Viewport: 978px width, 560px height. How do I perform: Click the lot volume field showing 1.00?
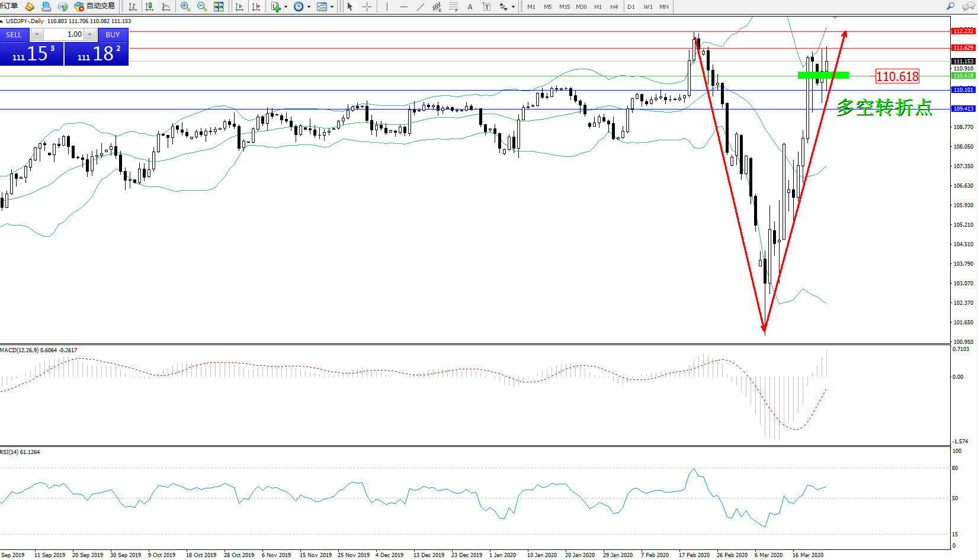pyautogui.click(x=64, y=34)
